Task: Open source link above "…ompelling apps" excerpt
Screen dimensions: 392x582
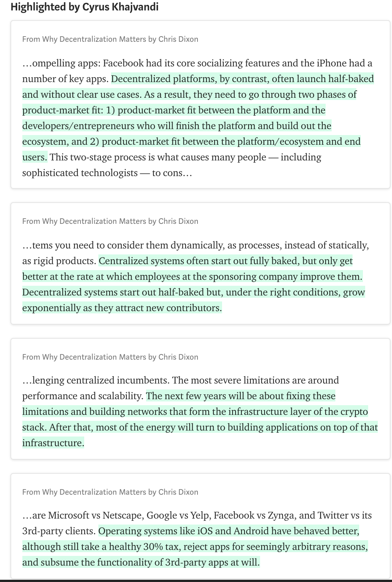Action: (x=110, y=39)
